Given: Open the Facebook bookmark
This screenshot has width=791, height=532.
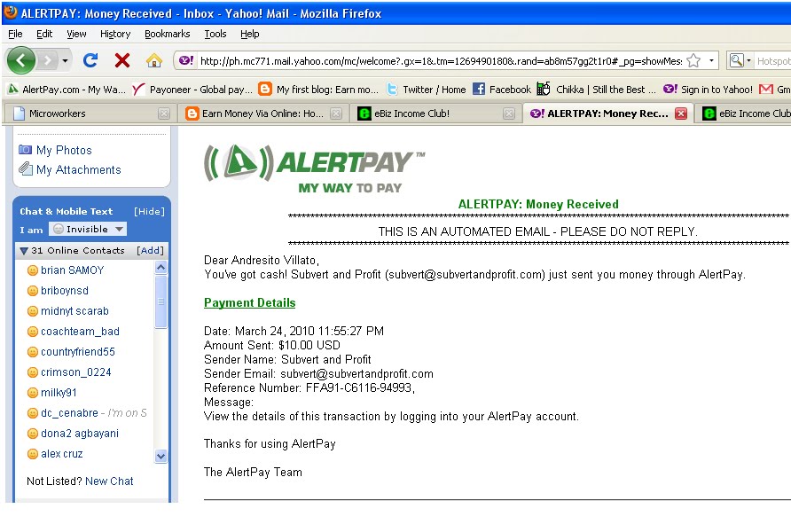Looking at the screenshot, I should (502, 90).
